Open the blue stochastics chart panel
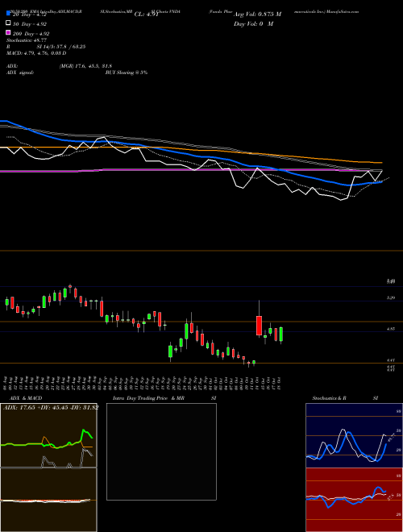Viewport: 403px width, 532px height. (354, 435)
